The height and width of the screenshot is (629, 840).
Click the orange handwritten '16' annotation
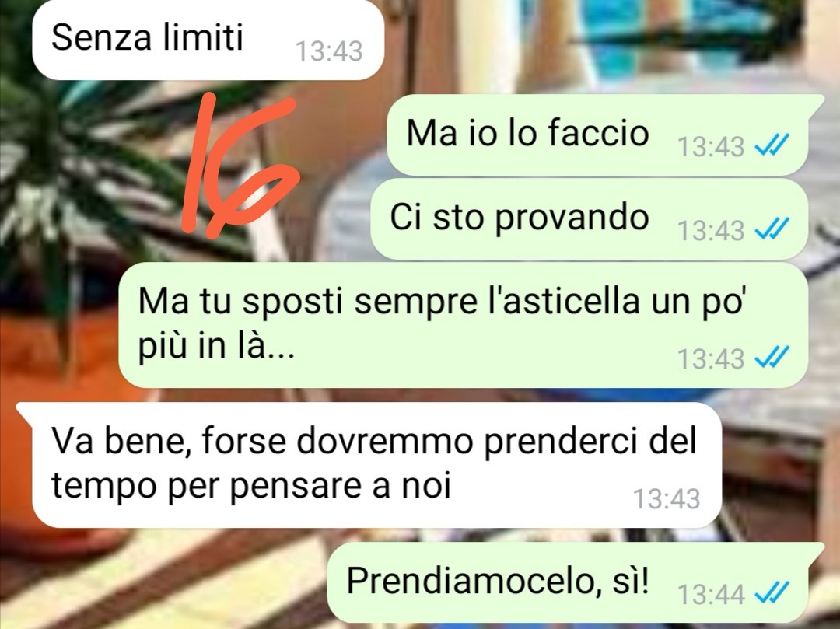click(237, 164)
